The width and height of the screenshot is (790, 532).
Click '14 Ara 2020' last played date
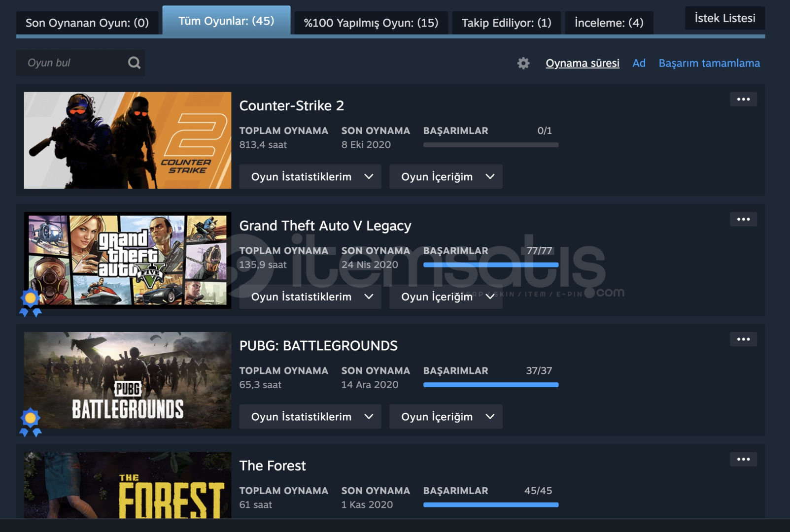point(370,385)
